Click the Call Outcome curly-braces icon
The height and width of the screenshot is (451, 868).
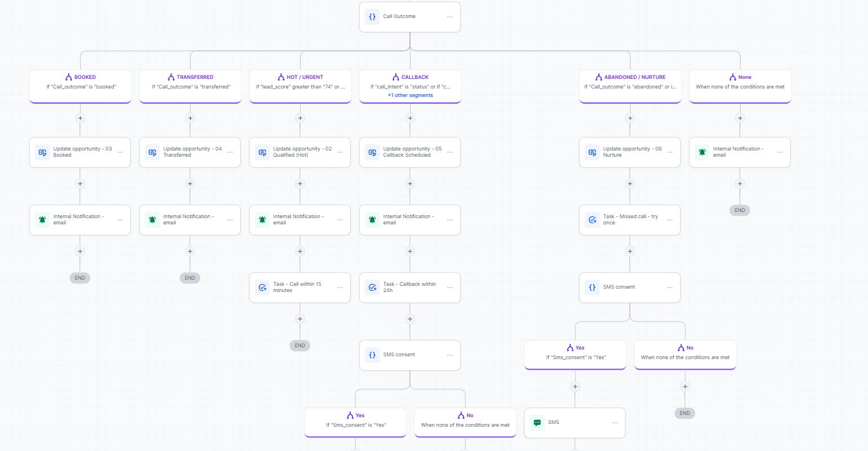point(372,17)
